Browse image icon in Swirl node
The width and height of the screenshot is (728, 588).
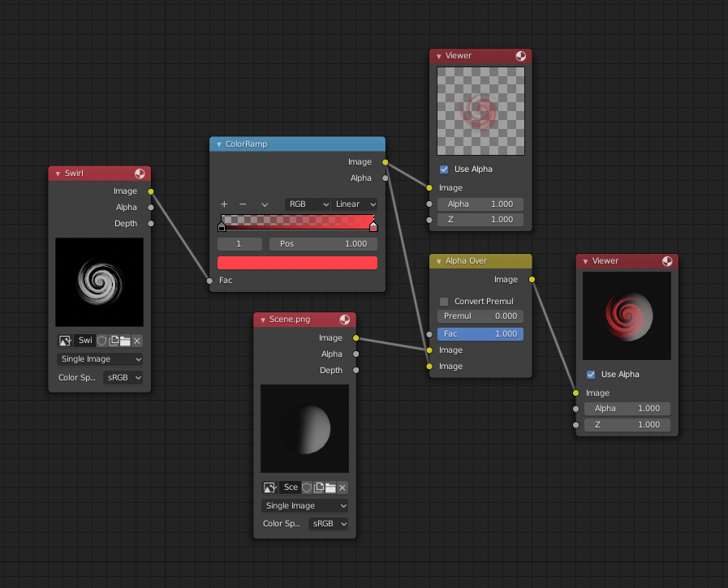click(65, 341)
